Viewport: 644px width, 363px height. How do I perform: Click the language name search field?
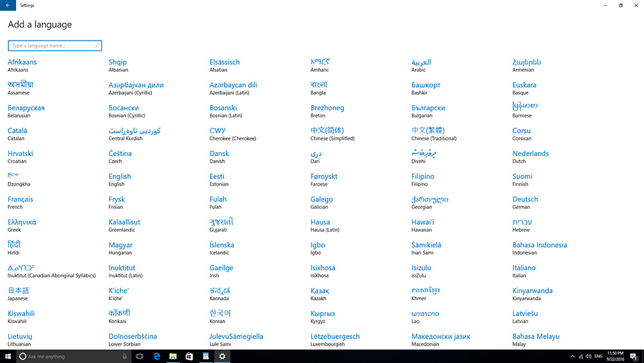(52, 46)
